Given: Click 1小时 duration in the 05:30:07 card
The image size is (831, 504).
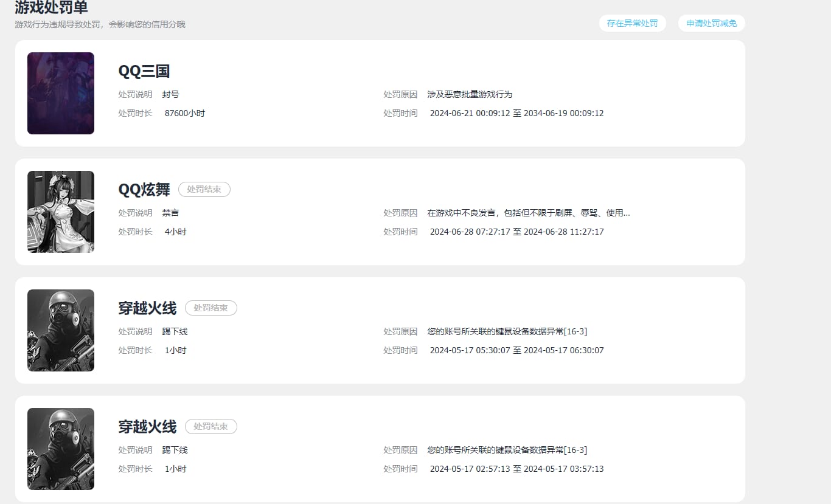Looking at the screenshot, I should pos(176,350).
